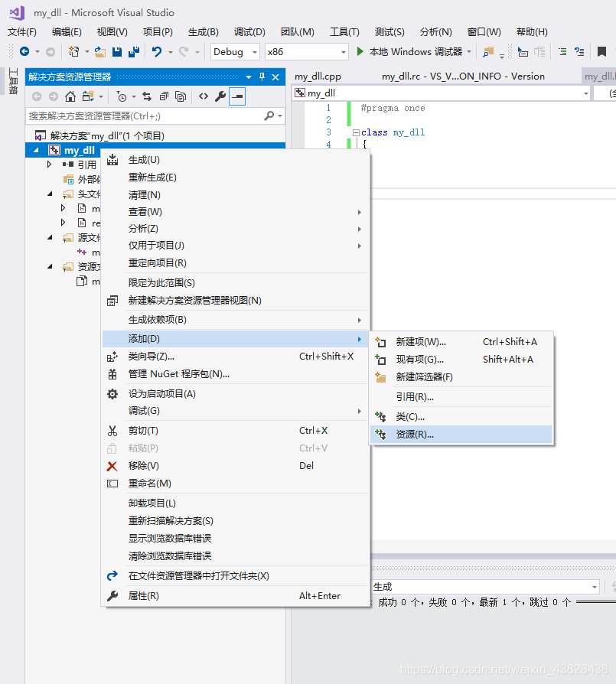This screenshot has width=616, height=684.
Task: Open the 查看(W) submenu
Action: coord(235,212)
